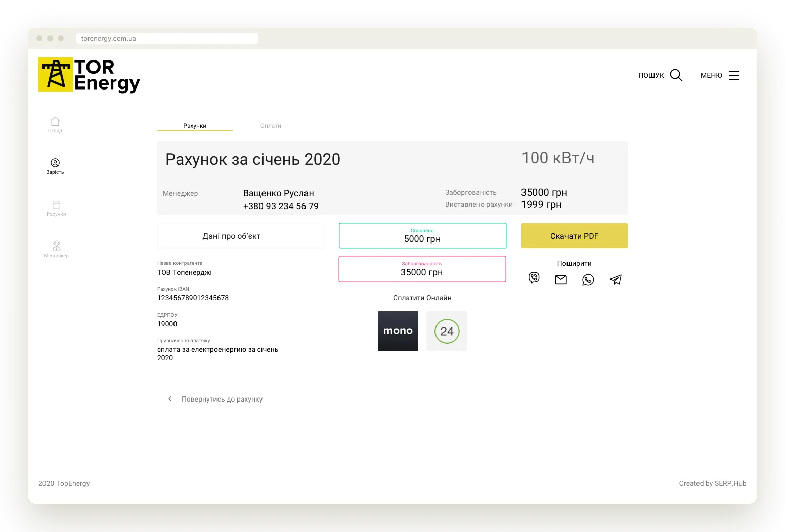
Task: Click ПОШУК label in header
Action: pyautogui.click(x=651, y=75)
